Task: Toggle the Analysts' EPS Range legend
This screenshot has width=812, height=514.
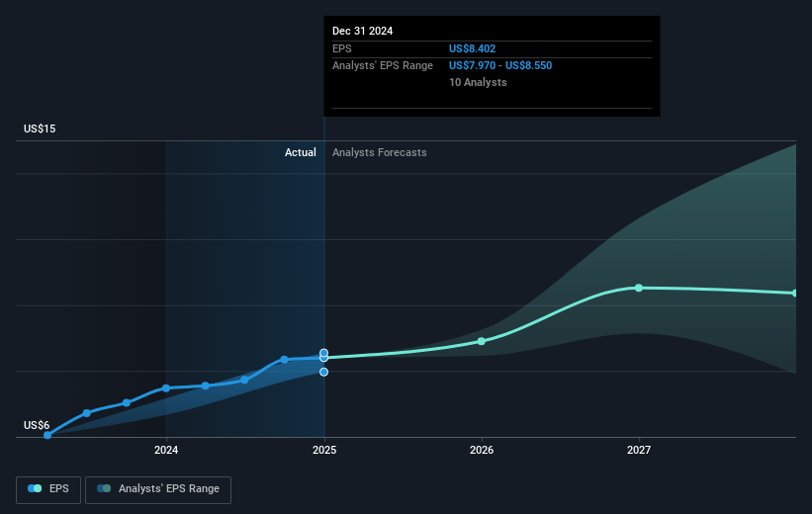Action: click(x=158, y=489)
